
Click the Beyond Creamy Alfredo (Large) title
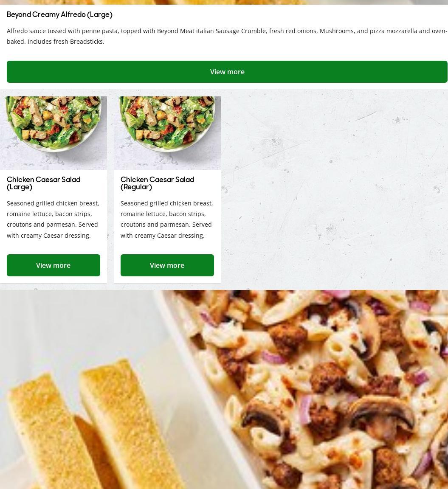tap(59, 15)
